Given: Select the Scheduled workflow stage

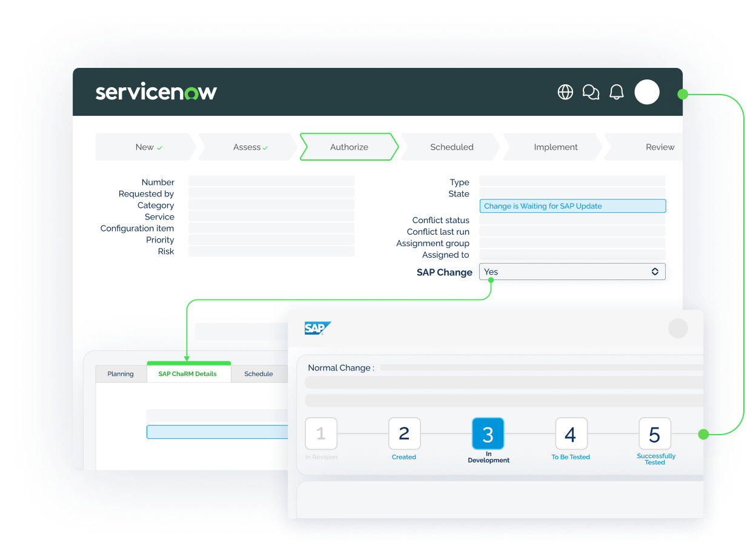Looking at the screenshot, I should tap(451, 147).
